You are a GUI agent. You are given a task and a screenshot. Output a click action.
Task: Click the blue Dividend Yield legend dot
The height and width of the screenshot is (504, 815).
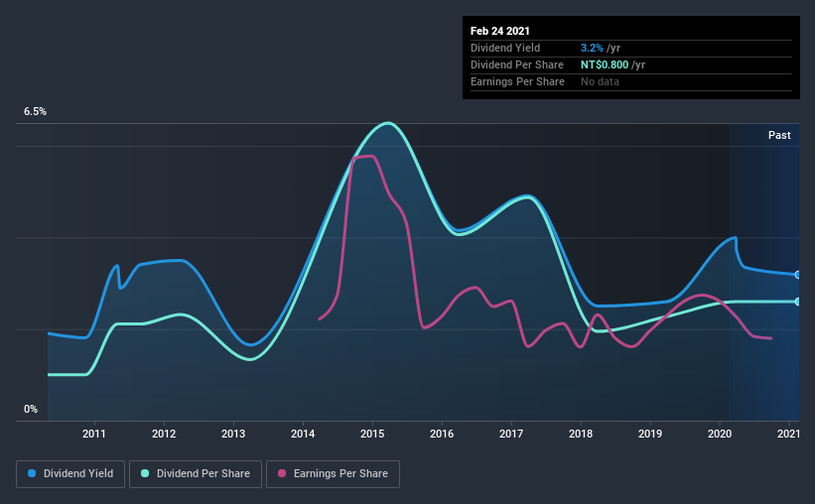pyautogui.click(x=32, y=473)
